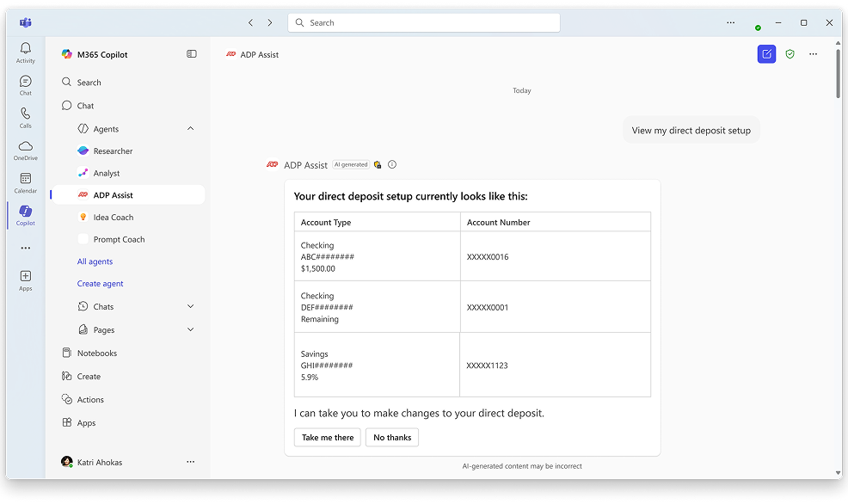Open Apps icon in left rail

click(25, 277)
